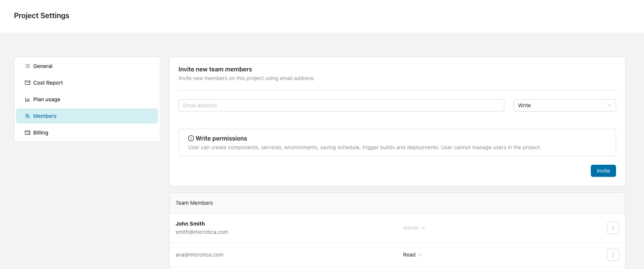Open the Plan usage page
Image resolution: width=644 pixels, height=269 pixels.
point(87,99)
